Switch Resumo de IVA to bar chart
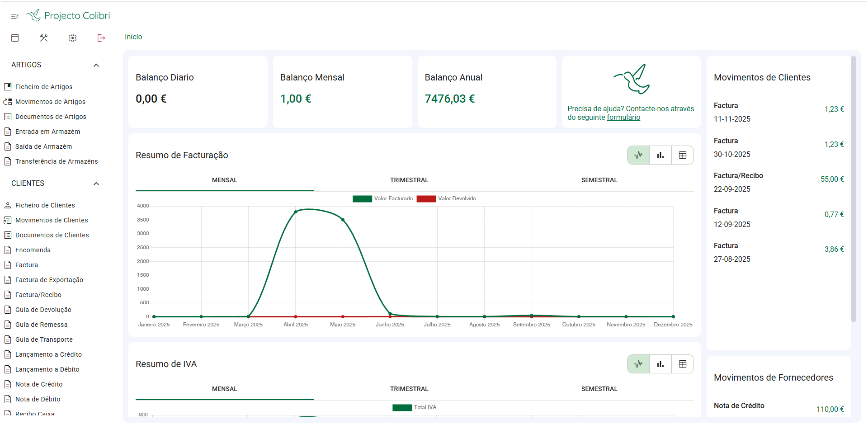Image resolution: width=868 pixels, height=429 pixels. click(660, 364)
